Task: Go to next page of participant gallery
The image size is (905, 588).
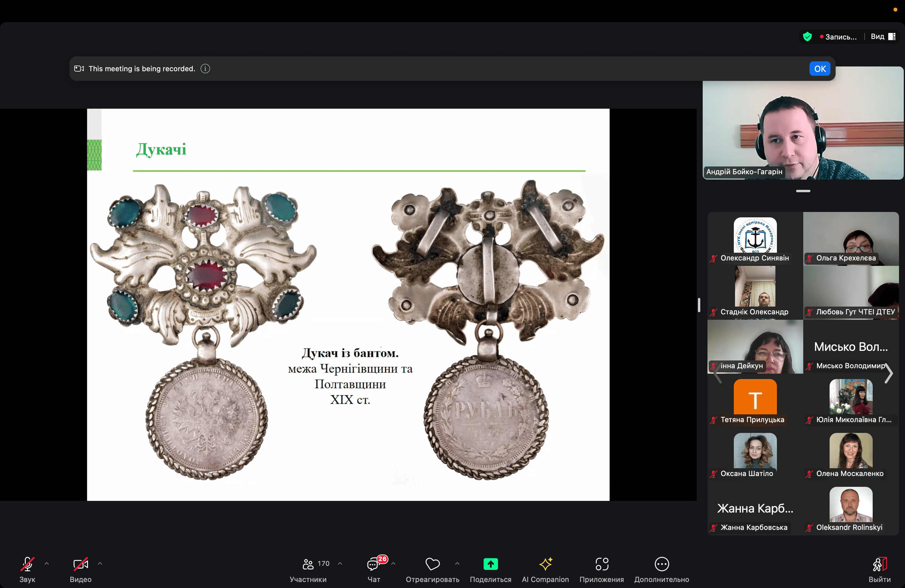Action: point(889,373)
